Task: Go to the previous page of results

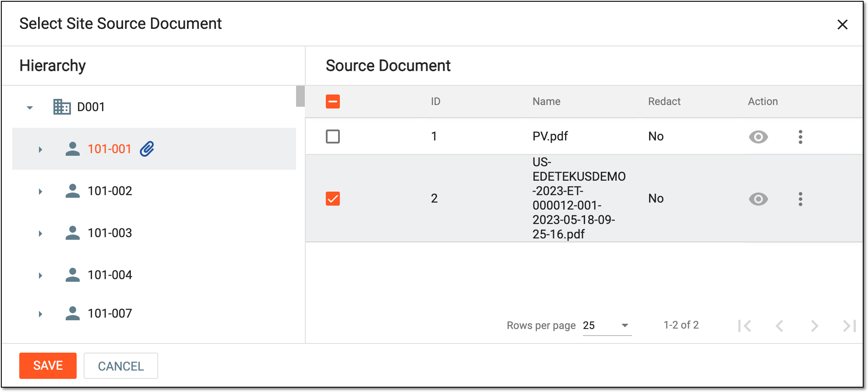Action: pyautogui.click(x=780, y=326)
